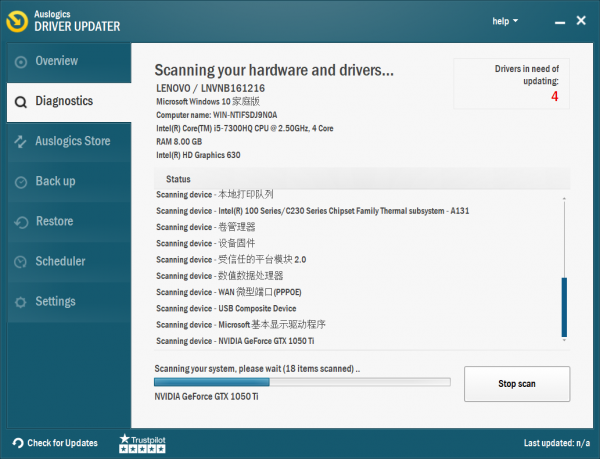Screen dimensions: 600x459
Task: Click the Scheduler clock icon
Action: click(x=21, y=262)
